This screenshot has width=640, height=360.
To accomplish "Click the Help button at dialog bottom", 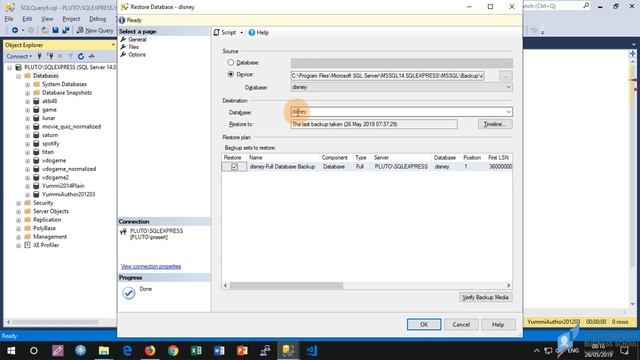I will (x=498, y=324).
